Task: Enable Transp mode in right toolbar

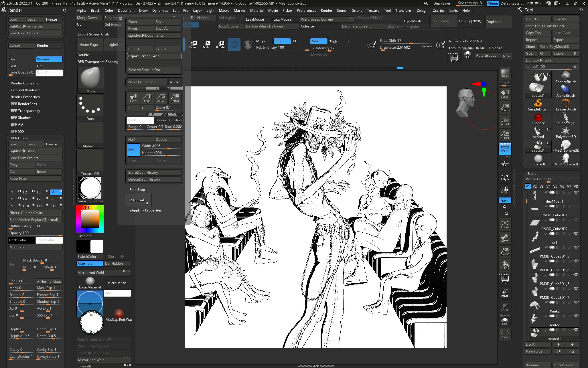Action: coord(505,293)
